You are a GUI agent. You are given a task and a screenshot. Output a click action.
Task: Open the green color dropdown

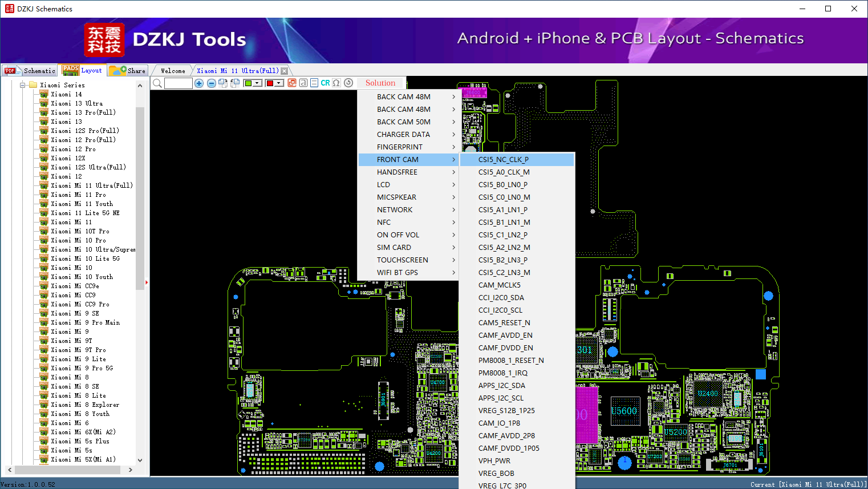[x=258, y=83]
